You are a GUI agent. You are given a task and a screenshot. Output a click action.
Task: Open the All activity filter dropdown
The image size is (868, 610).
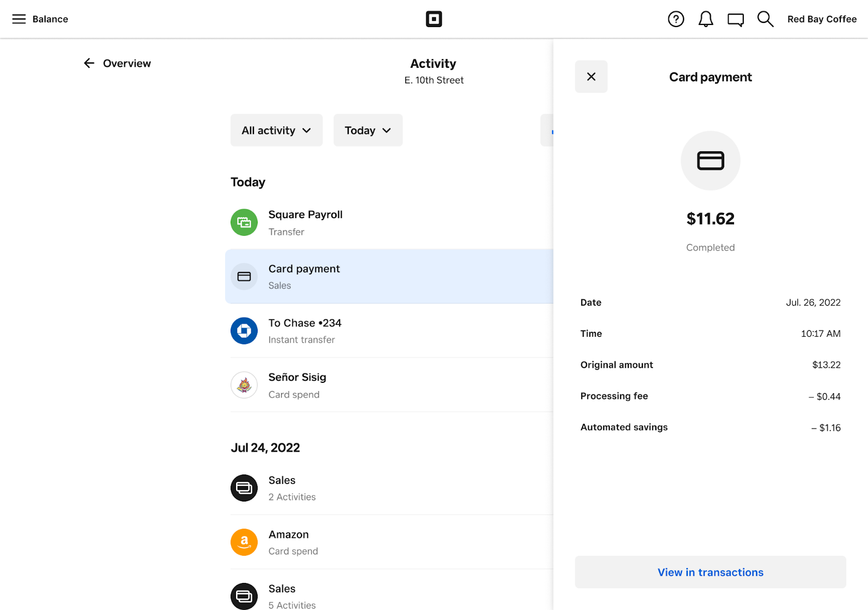pyautogui.click(x=276, y=130)
